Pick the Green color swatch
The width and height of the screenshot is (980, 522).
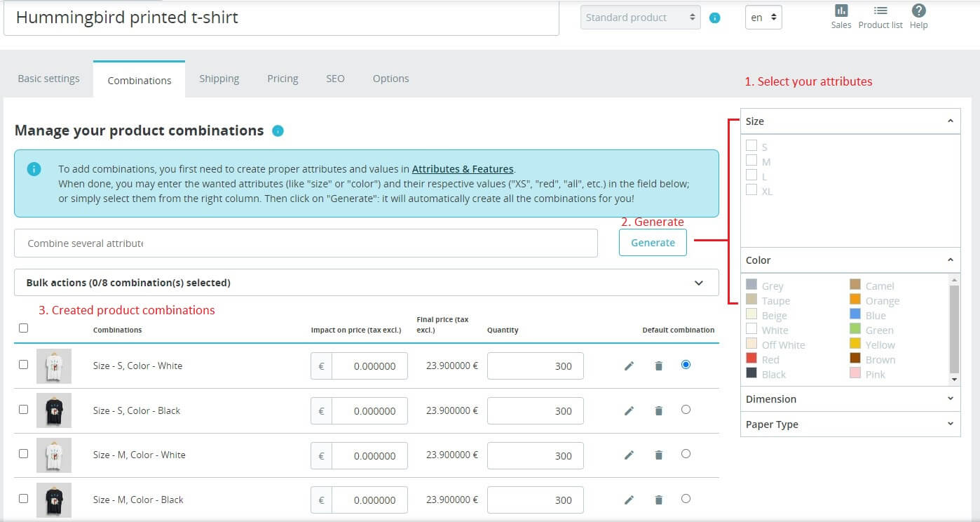855,329
